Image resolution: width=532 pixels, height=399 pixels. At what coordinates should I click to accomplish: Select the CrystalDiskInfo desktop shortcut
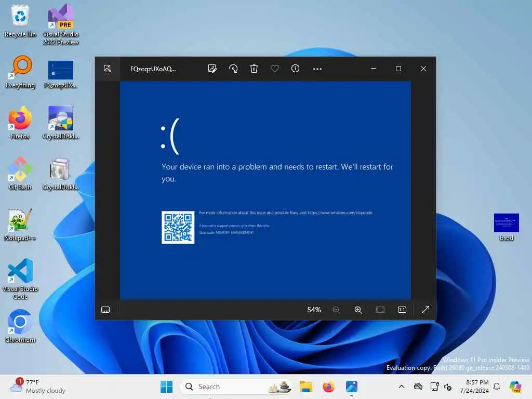61,123
